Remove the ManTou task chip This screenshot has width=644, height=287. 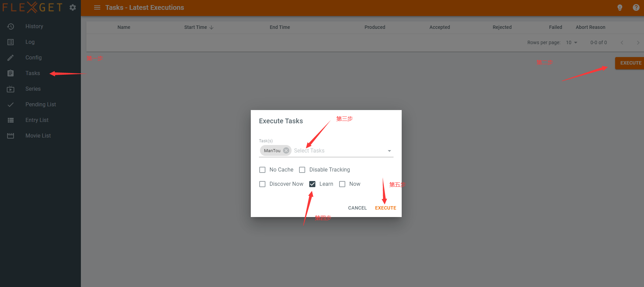286,150
